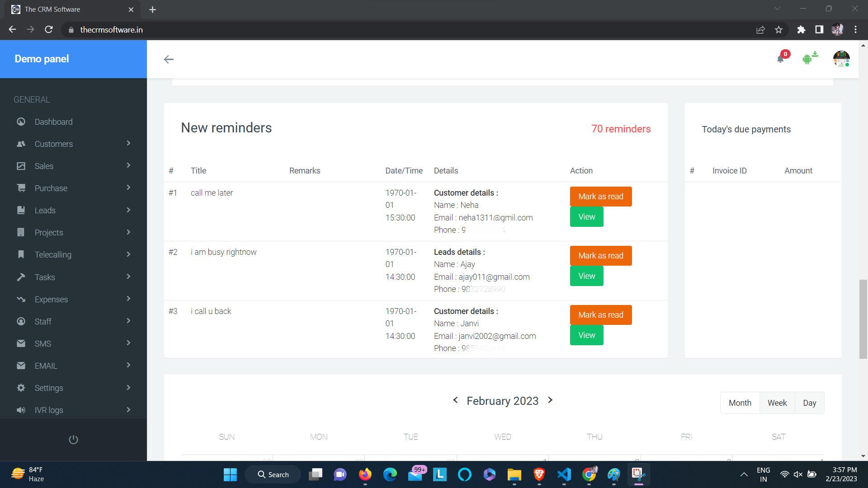
Task: Open Visual Studio Code from the taskbar
Action: click(x=564, y=474)
